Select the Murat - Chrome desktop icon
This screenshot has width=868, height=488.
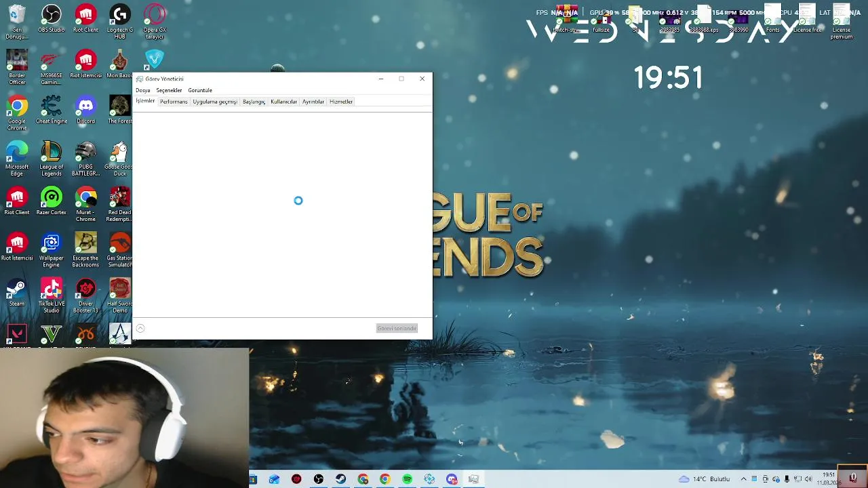[x=85, y=204]
